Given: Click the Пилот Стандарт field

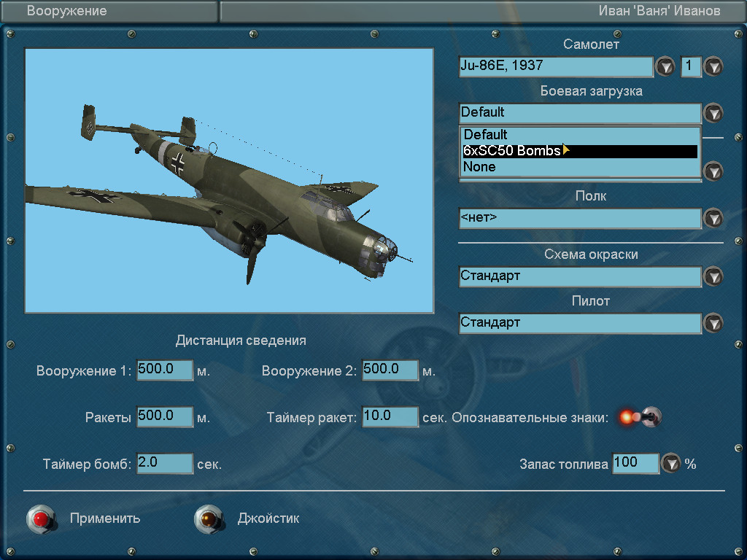Looking at the screenshot, I should (x=580, y=323).
